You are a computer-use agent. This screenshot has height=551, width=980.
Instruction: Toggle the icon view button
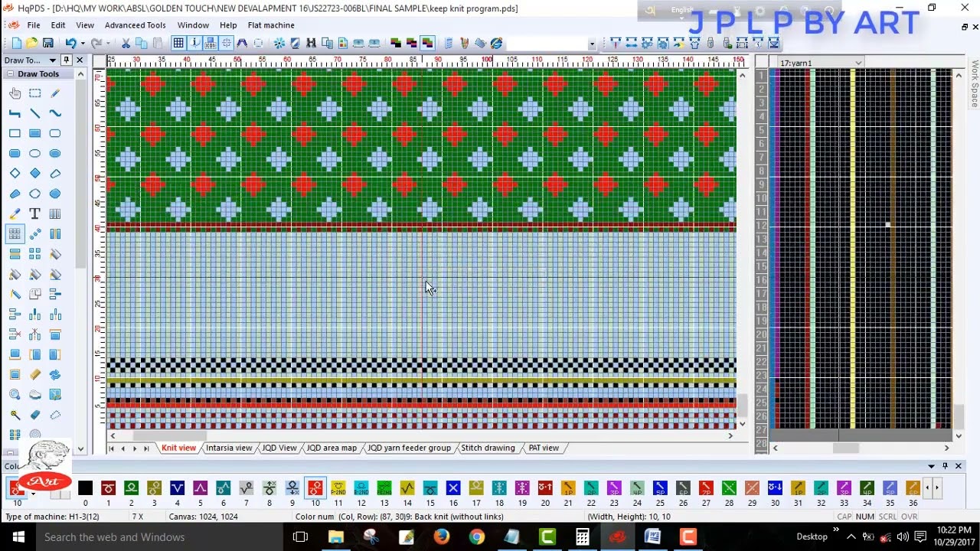[x=211, y=44]
